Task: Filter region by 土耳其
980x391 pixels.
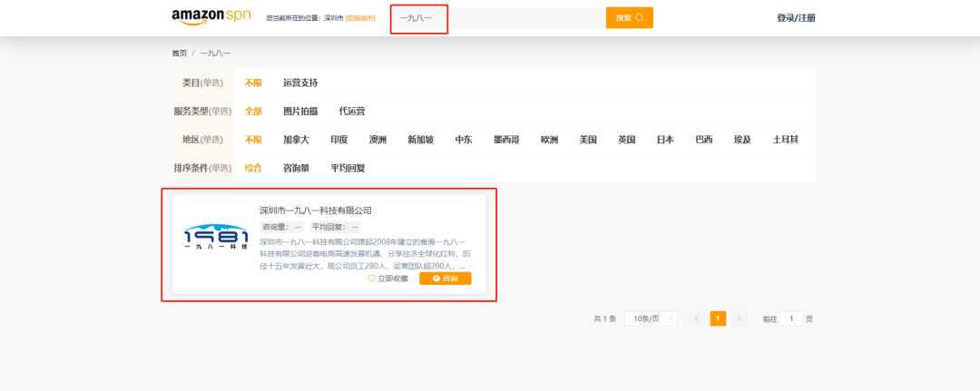Action: pos(786,140)
